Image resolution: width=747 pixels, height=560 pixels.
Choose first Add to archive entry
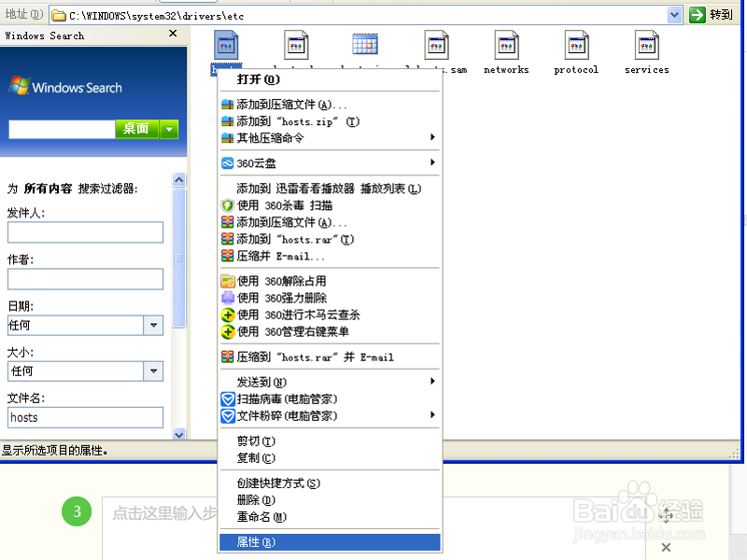tap(330, 105)
